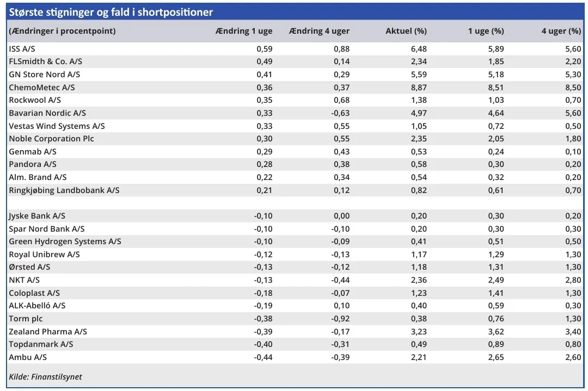Select the 'Ændring 4 uger' column header

coord(319,31)
